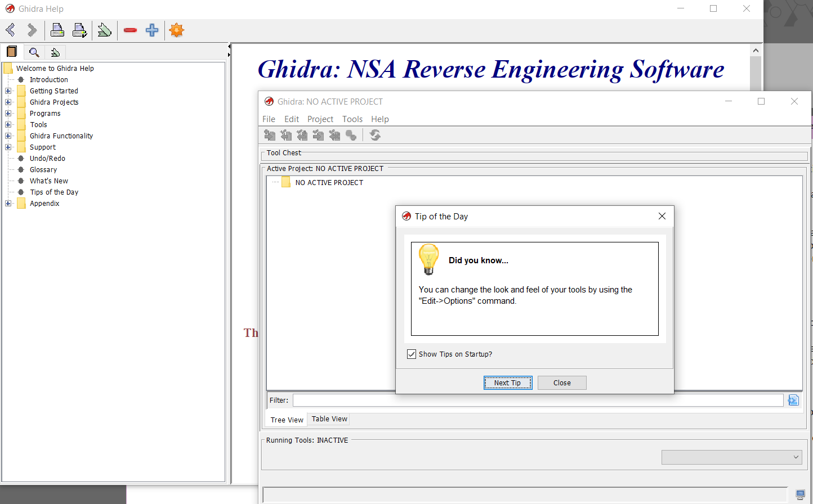This screenshot has width=813, height=504.
Task: Open the Running Tools dropdown
Action: click(x=732, y=457)
